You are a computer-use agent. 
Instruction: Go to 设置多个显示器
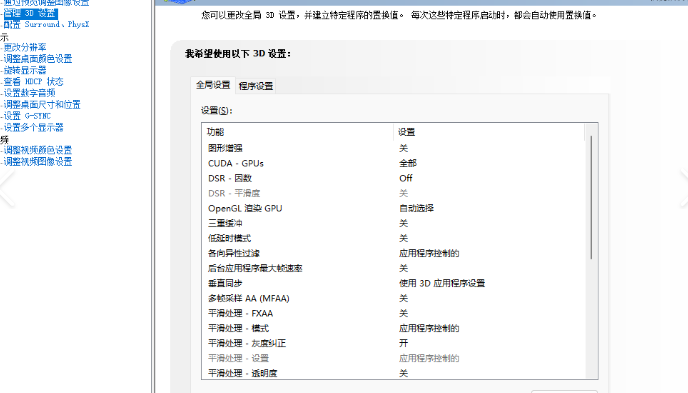(x=33, y=128)
